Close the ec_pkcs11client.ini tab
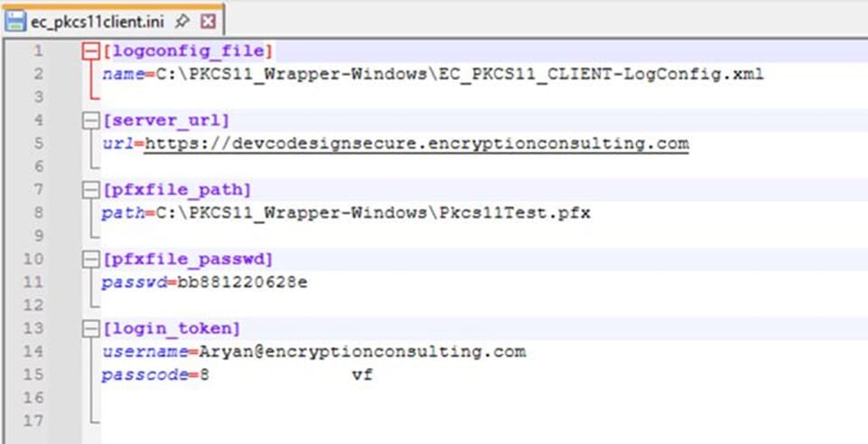The image size is (868, 444). (207, 19)
